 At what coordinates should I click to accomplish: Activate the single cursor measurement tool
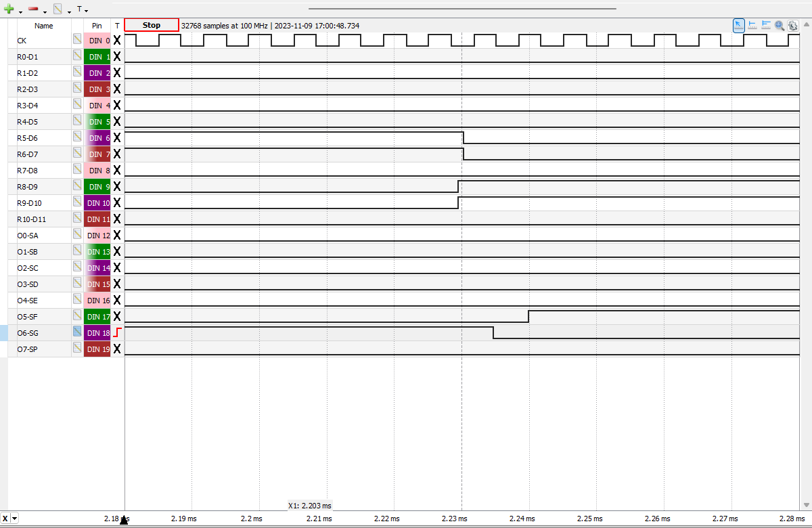tap(752, 25)
